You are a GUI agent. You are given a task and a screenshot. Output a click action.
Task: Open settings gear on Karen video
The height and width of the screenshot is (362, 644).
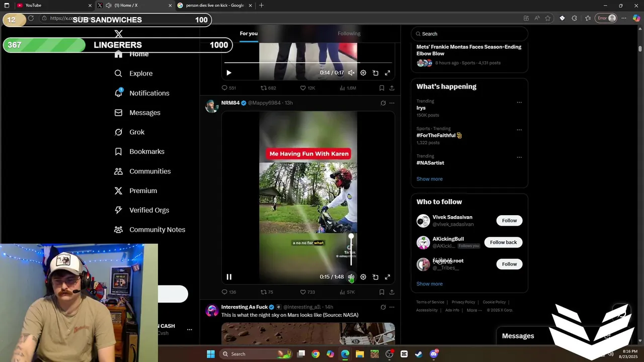click(x=363, y=277)
